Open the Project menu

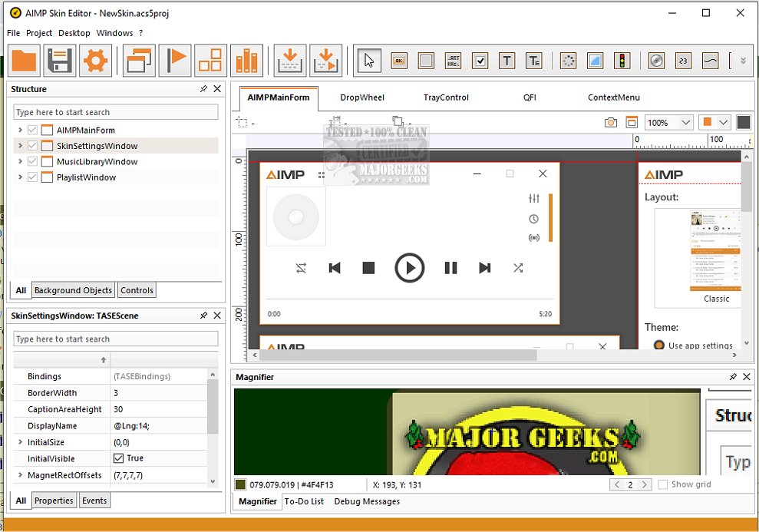click(x=40, y=33)
